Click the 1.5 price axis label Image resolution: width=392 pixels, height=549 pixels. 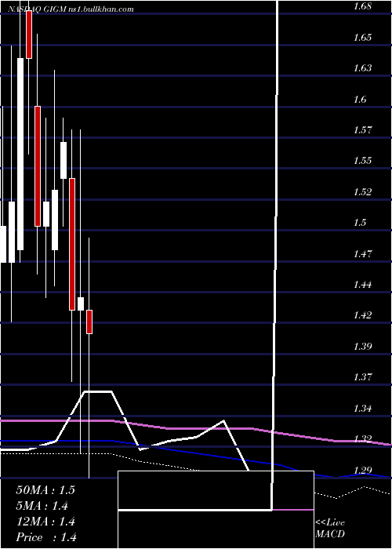click(361, 223)
